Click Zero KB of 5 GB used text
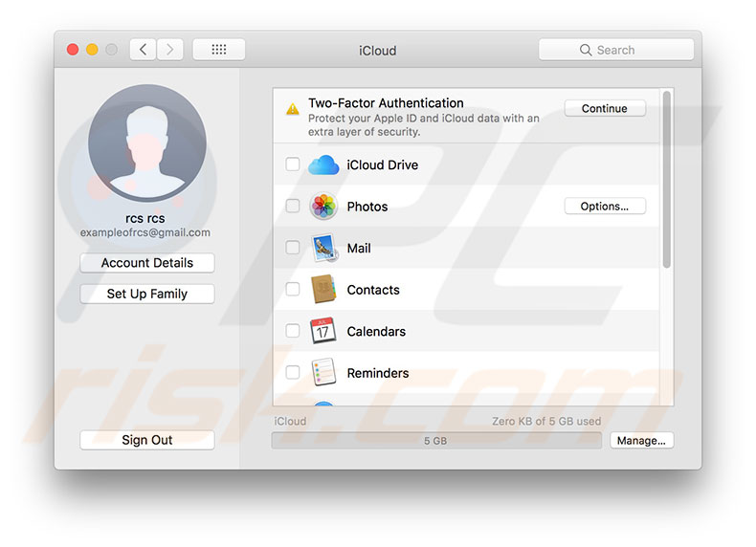This screenshot has height=547, width=756. pos(546,421)
